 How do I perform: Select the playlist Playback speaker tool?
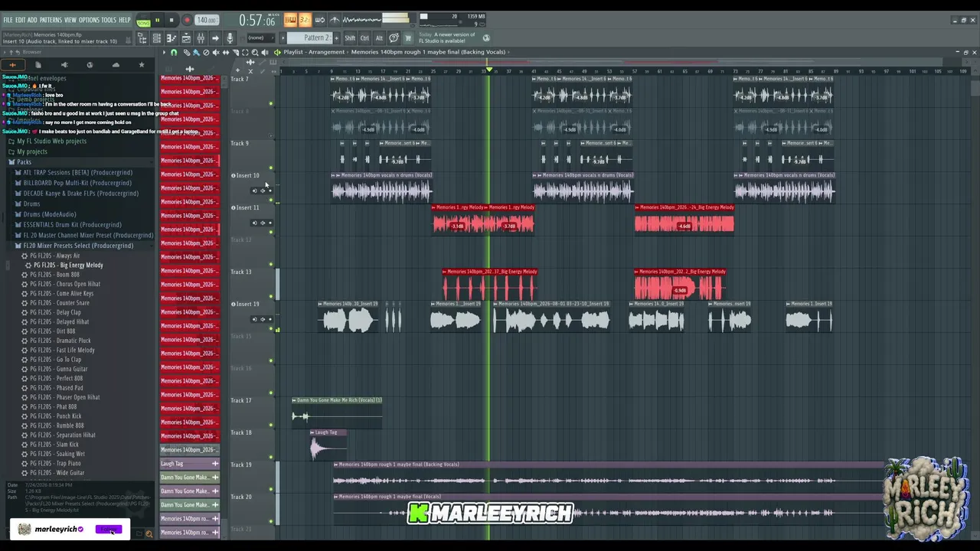tap(265, 52)
